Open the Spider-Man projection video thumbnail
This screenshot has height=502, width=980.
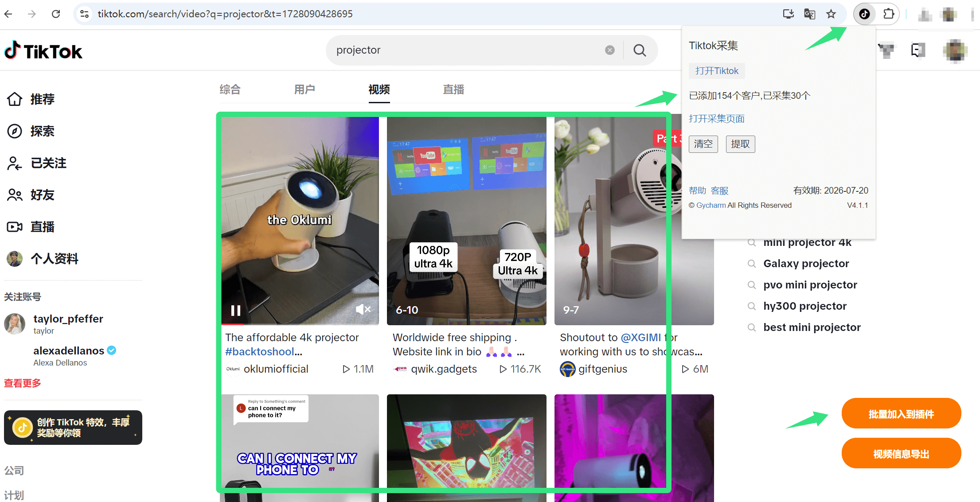pos(466,448)
